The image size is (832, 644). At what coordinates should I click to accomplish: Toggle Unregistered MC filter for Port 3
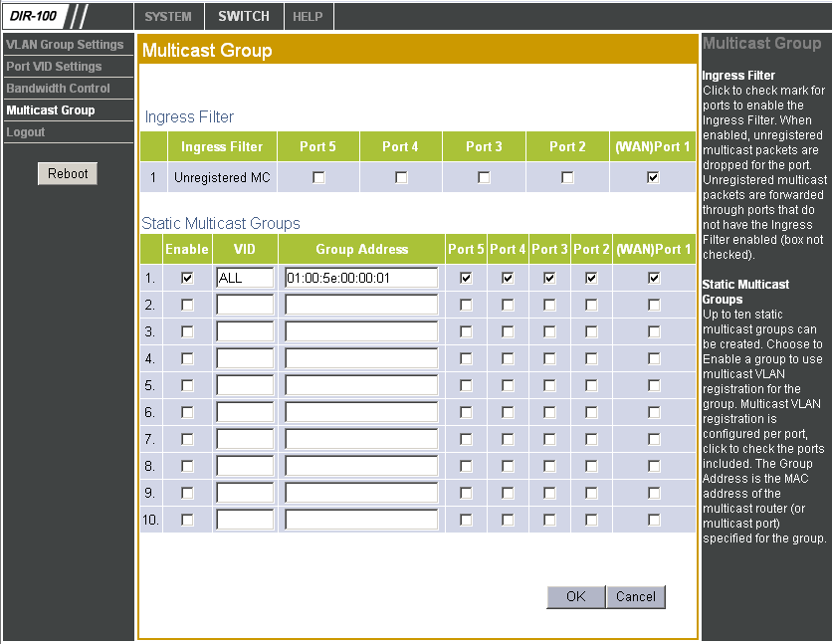pyautogui.click(x=484, y=177)
